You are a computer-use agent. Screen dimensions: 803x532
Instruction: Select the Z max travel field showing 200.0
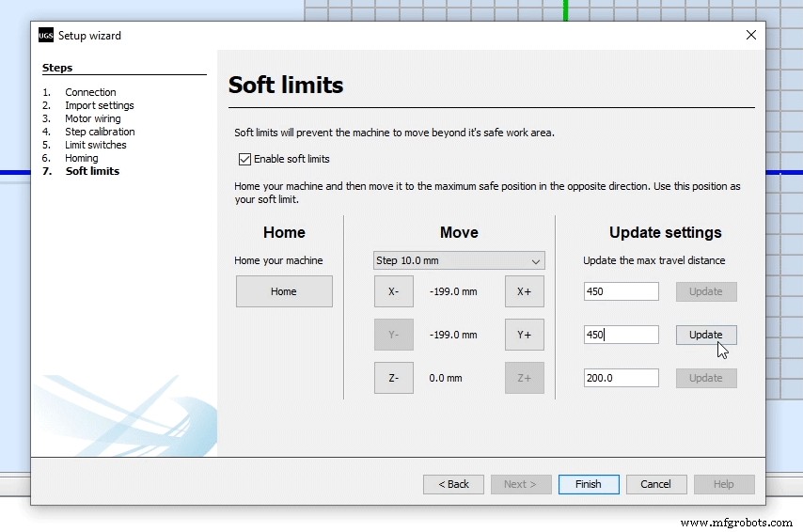[621, 378]
